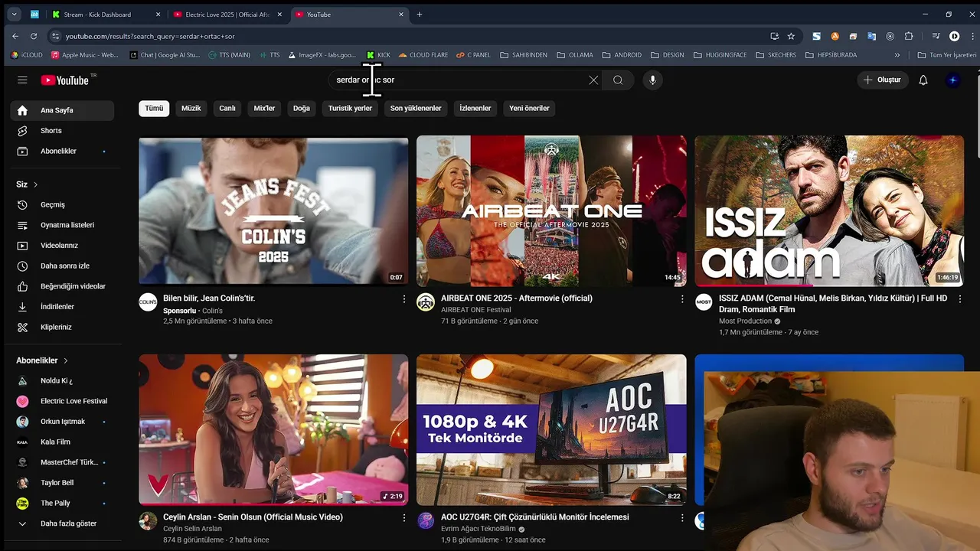Open MasterChef Türk channel subscription

click(x=62, y=462)
